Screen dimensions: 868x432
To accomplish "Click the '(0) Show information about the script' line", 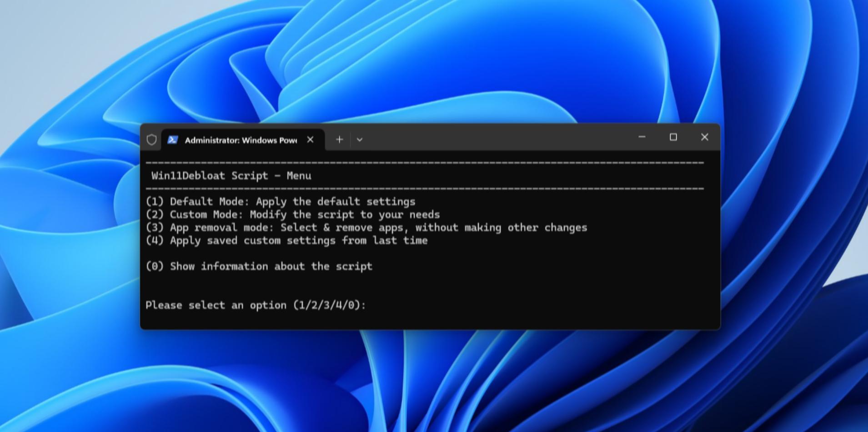I will coord(259,267).
